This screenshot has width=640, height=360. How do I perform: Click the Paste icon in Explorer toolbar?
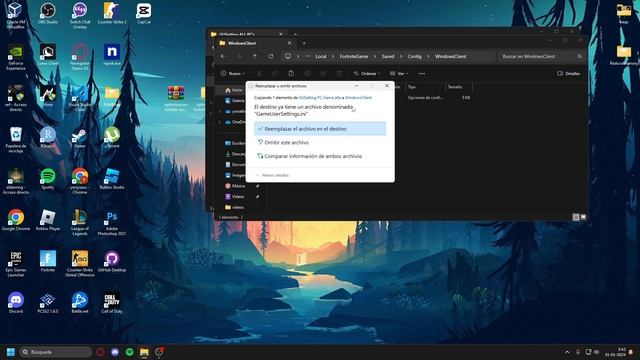[x=291, y=73]
